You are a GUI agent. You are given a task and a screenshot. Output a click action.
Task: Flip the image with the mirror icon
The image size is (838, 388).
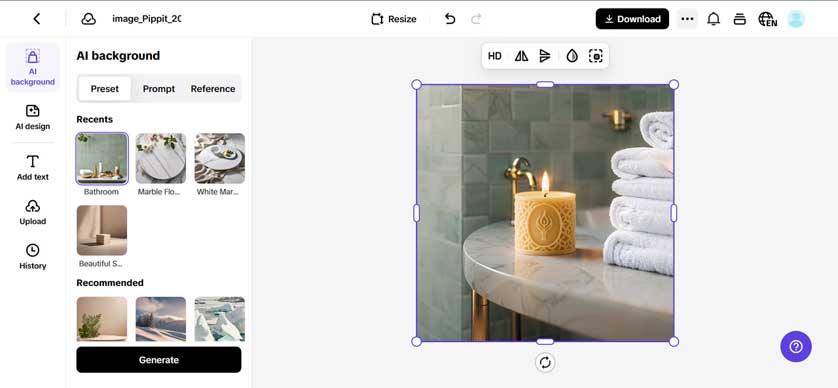tap(521, 56)
